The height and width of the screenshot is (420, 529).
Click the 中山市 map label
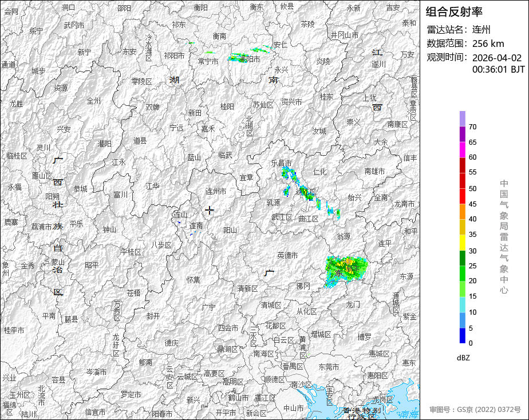pos(294,408)
